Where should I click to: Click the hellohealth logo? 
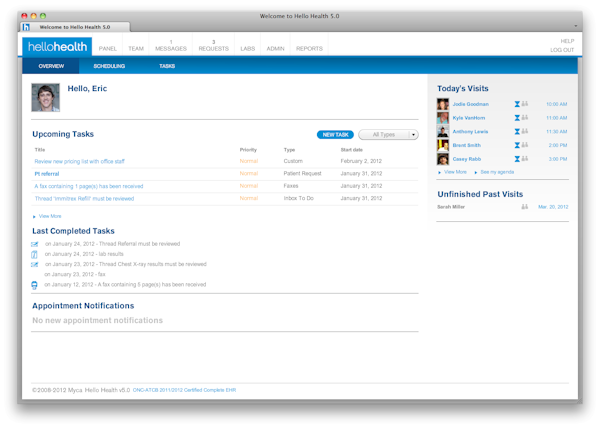pyautogui.click(x=57, y=46)
